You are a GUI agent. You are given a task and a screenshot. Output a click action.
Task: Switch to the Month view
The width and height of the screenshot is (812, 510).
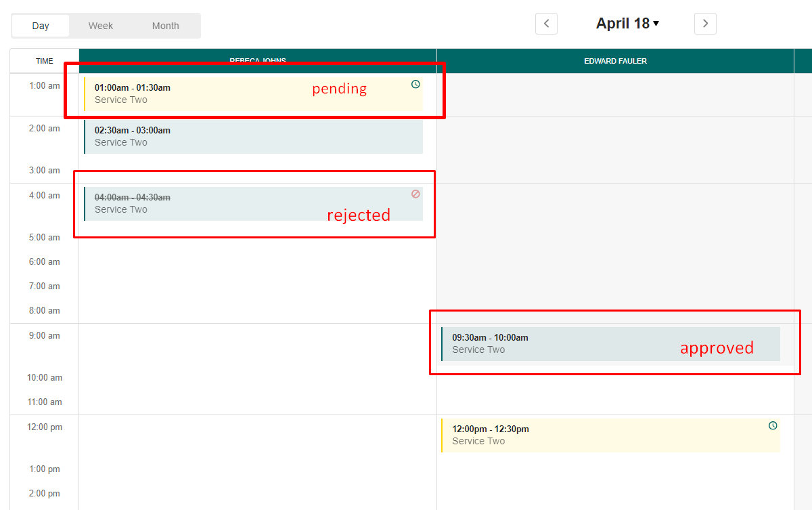point(166,25)
